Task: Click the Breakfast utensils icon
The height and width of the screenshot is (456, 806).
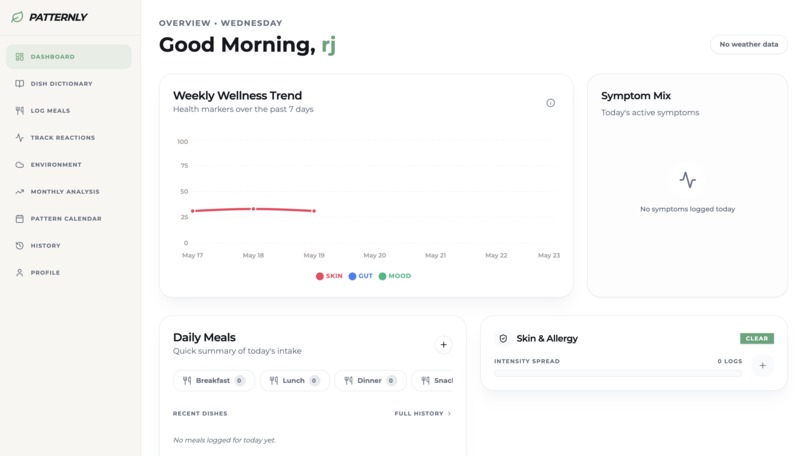Action: (x=187, y=380)
